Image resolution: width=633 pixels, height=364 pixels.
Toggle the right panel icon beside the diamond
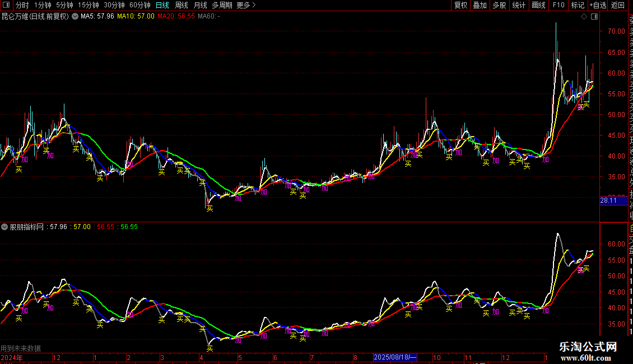point(594,17)
